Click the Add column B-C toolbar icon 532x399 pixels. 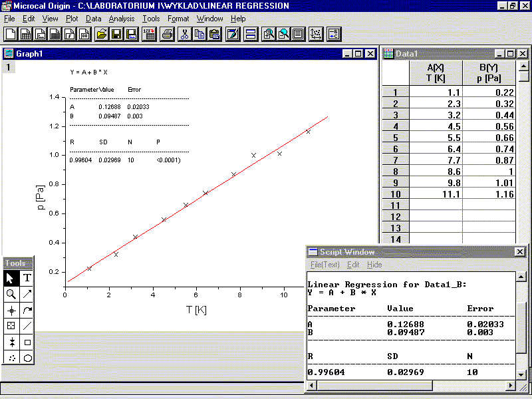pyautogui.click(x=334, y=35)
